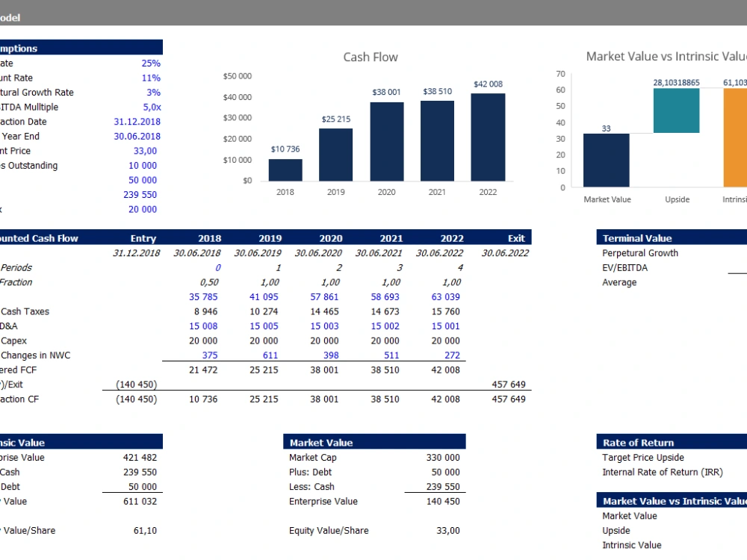747x560 pixels.
Task: Select the 140 450 enterprise value cell
Action: [x=443, y=502]
